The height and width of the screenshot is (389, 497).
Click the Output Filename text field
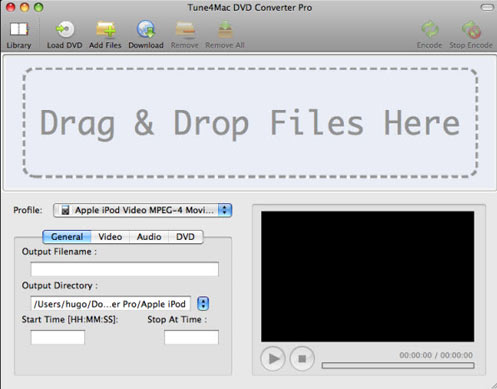125,269
